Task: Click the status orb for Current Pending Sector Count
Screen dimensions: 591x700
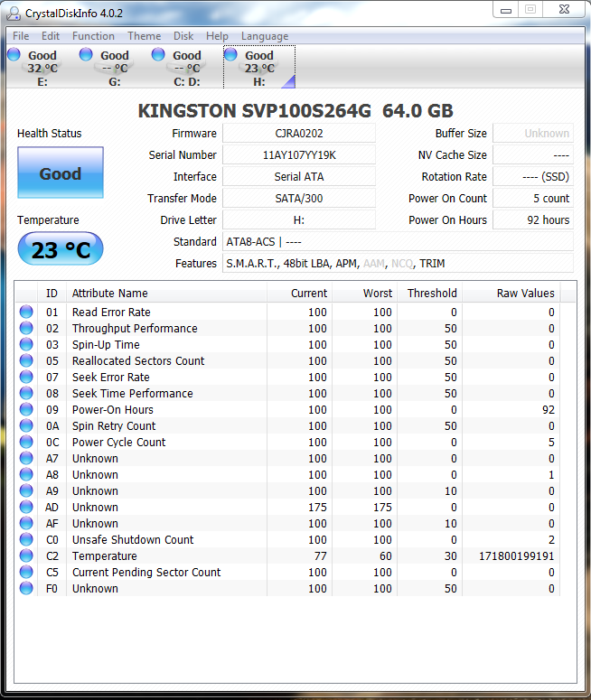Action: pos(26,572)
